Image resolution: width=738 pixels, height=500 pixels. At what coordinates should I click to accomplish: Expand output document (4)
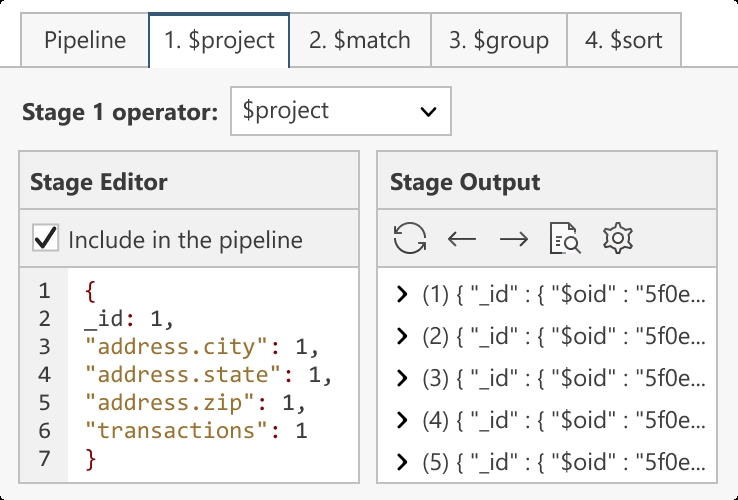(x=401, y=420)
